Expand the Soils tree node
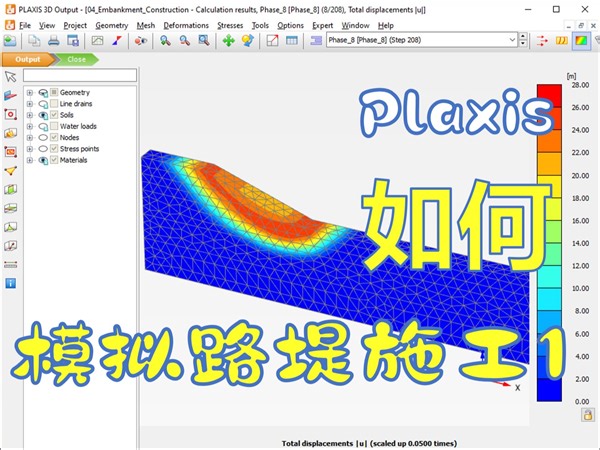The width and height of the screenshot is (600, 450). point(29,115)
